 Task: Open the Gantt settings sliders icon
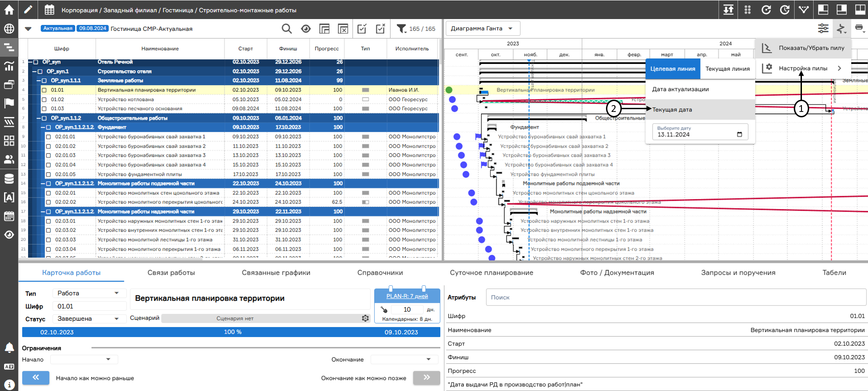click(823, 29)
